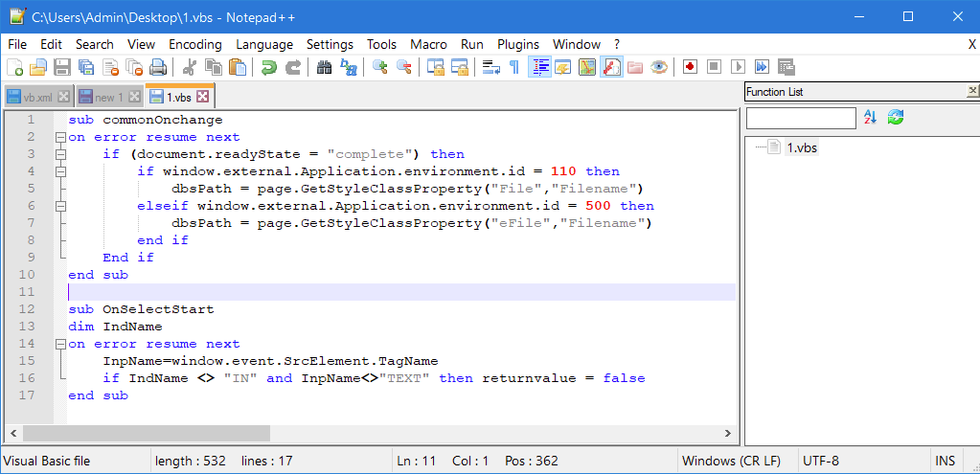Close the Function List panel
This screenshot has width=980, height=474.
pyautogui.click(x=972, y=91)
